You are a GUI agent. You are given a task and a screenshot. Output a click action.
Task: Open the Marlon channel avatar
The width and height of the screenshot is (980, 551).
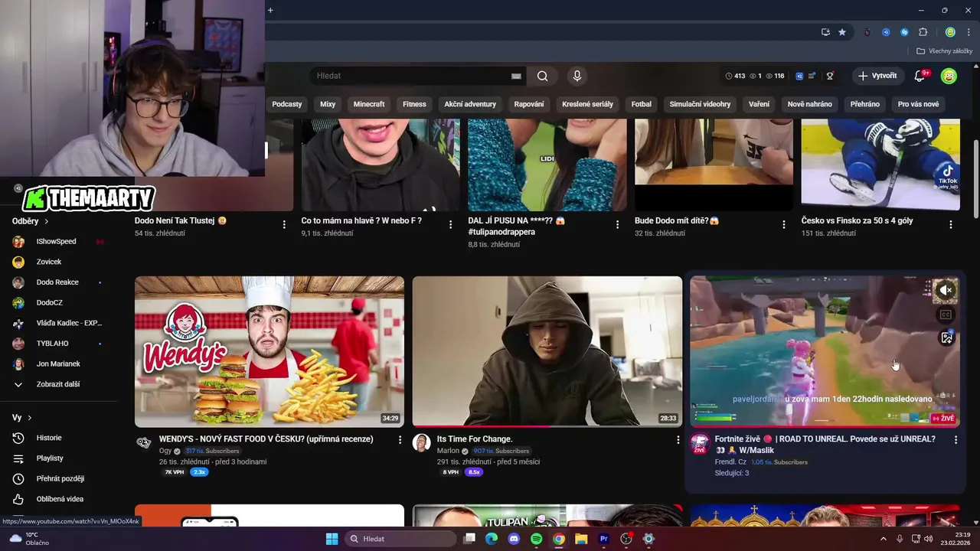click(421, 443)
